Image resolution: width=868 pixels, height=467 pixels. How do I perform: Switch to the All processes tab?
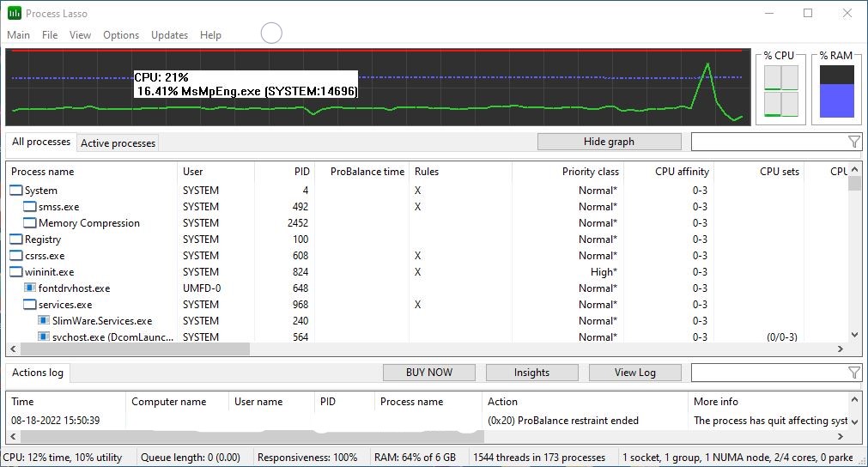pyautogui.click(x=41, y=142)
